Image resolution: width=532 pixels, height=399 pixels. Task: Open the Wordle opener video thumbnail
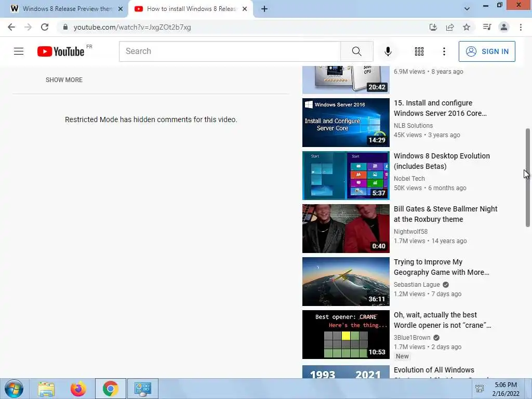point(345,334)
